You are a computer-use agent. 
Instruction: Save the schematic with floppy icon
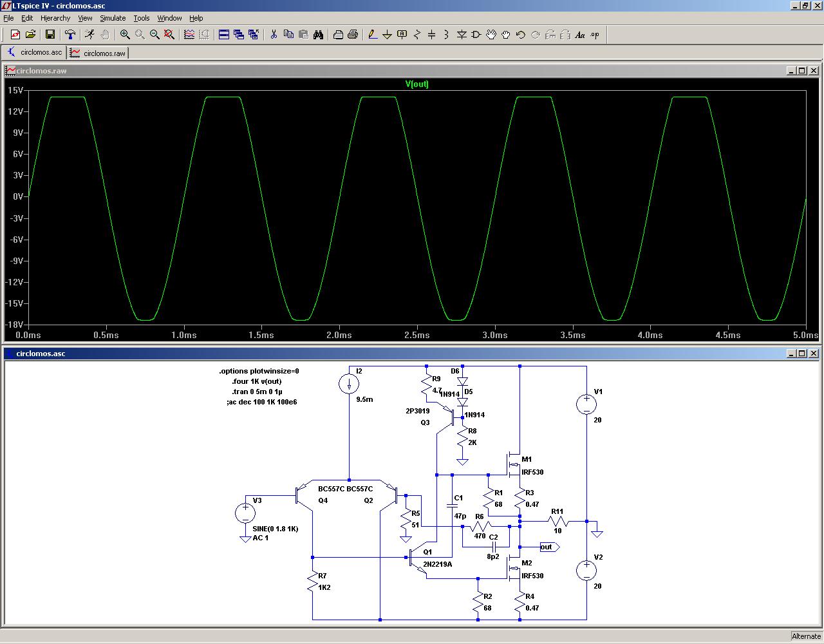pyautogui.click(x=50, y=35)
